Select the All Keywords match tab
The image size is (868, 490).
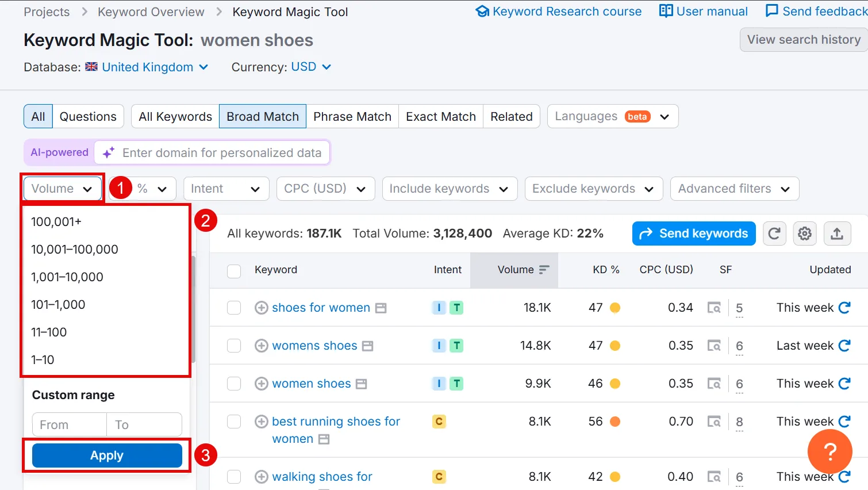click(x=175, y=116)
